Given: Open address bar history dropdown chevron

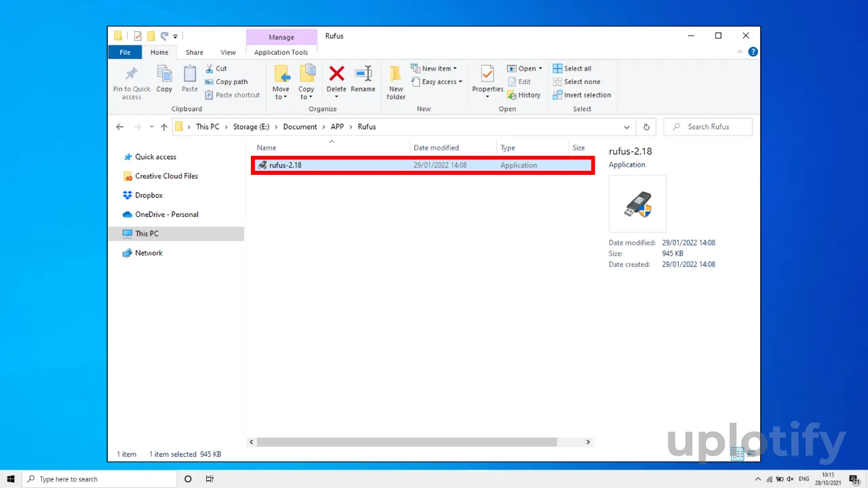Looking at the screenshot, I should tap(627, 127).
